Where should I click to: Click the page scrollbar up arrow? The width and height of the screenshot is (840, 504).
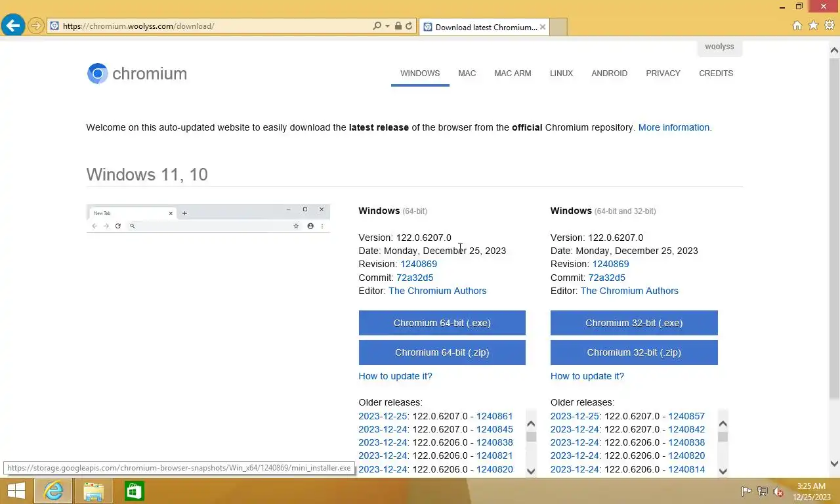click(x=834, y=50)
